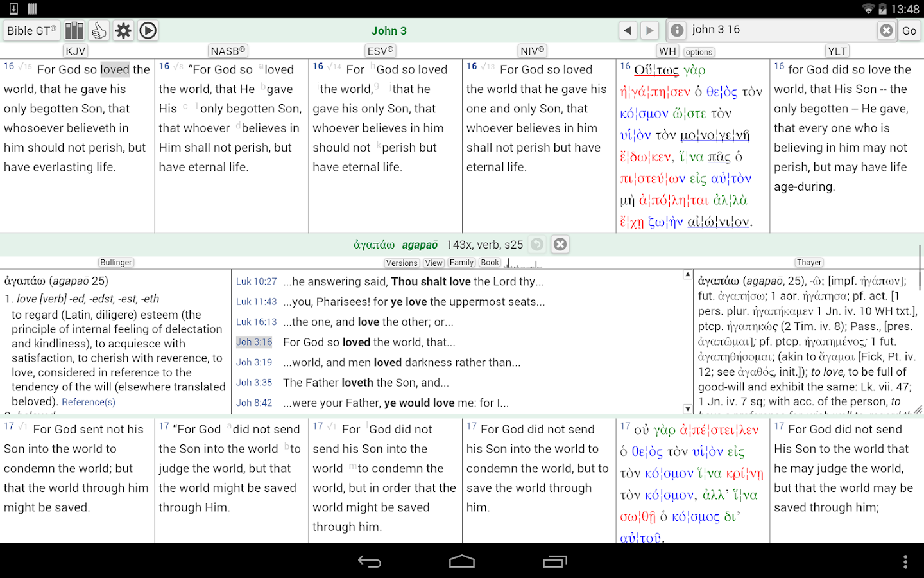
Task: Navigate forward using the right arrow icon
Action: pyautogui.click(x=649, y=30)
